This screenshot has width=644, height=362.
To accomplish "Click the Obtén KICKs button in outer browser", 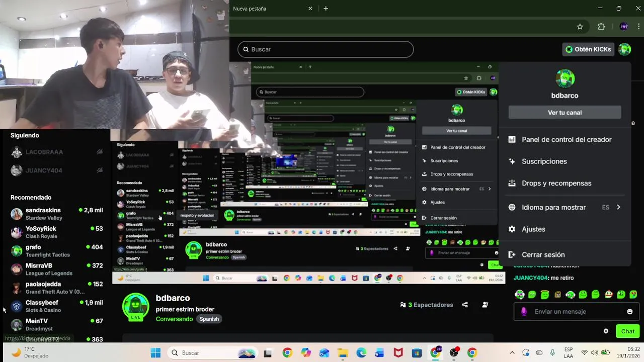I will (588, 49).
